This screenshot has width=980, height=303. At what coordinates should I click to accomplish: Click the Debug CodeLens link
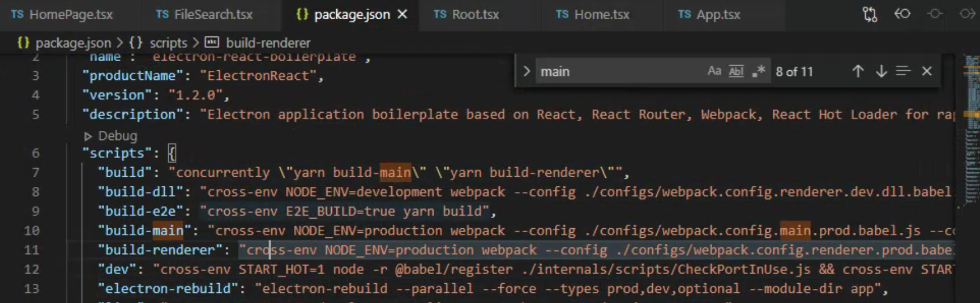[x=117, y=136]
